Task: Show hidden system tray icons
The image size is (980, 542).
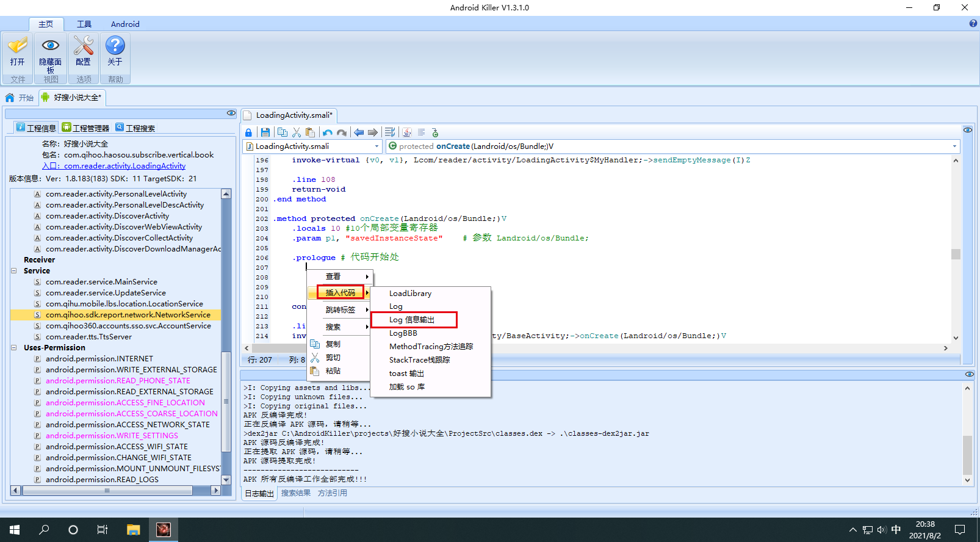Action: coord(852,530)
